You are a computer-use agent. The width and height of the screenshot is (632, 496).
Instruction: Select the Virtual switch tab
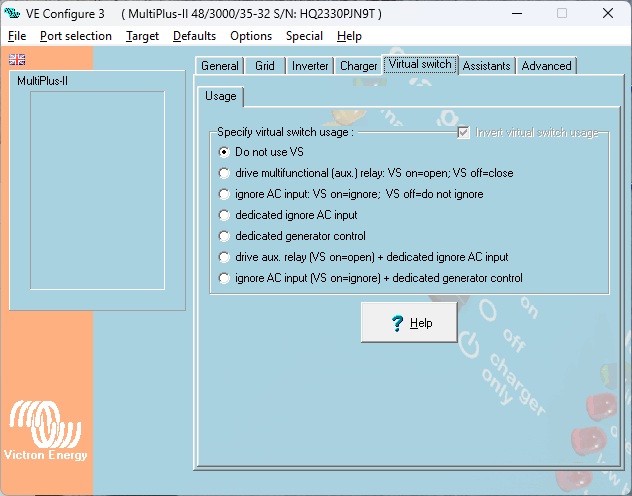(420, 64)
